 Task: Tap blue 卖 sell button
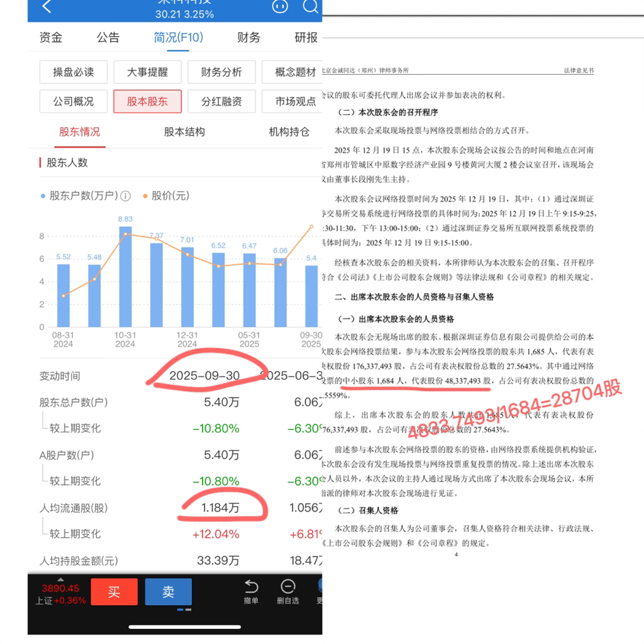pos(169,592)
